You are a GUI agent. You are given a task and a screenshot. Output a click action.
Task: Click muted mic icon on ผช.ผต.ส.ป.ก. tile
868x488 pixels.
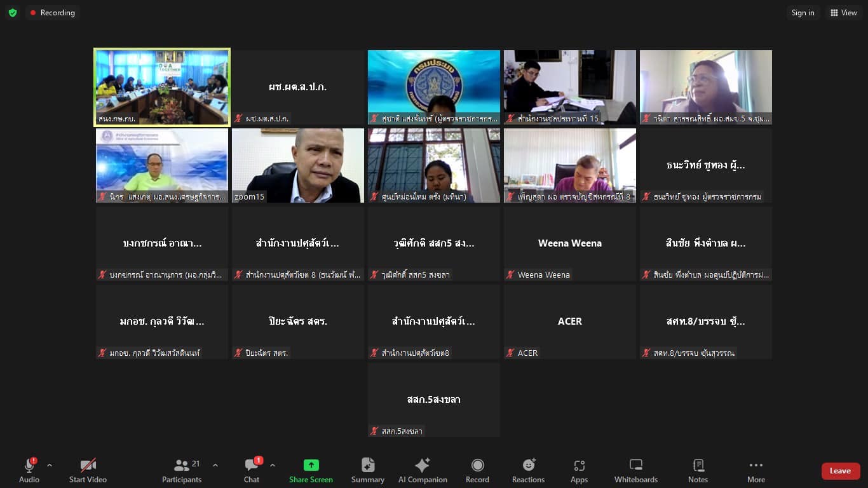[x=238, y=119]
